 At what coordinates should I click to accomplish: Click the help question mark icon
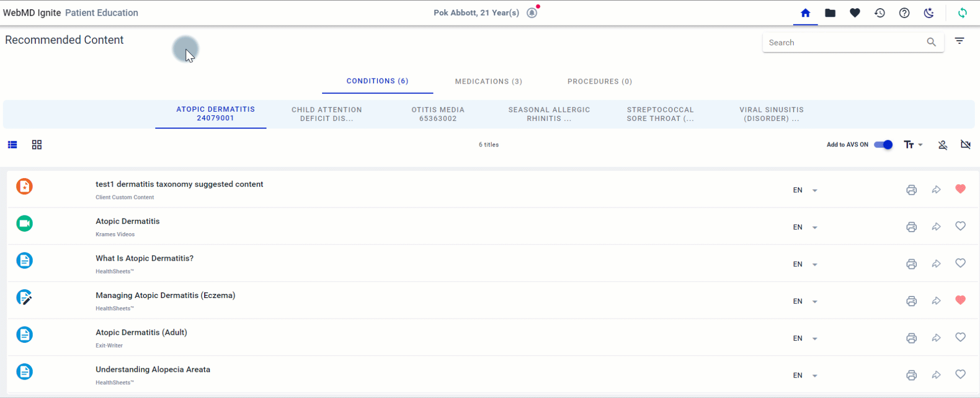[904, 13]
